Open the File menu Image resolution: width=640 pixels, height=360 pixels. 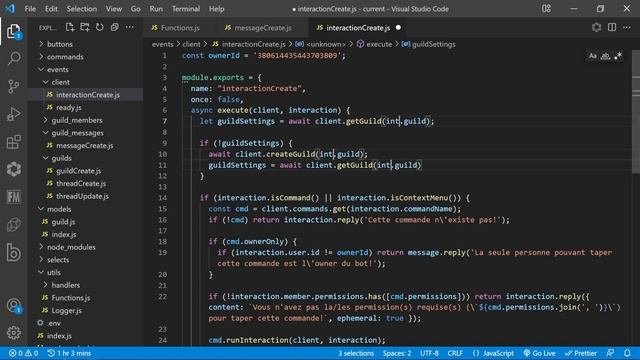(30, 9)
